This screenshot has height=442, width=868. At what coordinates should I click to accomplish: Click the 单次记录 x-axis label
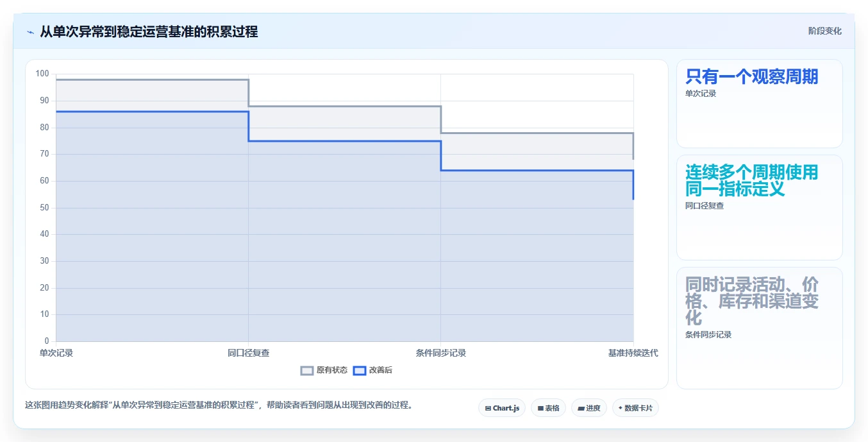click(x=56, y=353)
